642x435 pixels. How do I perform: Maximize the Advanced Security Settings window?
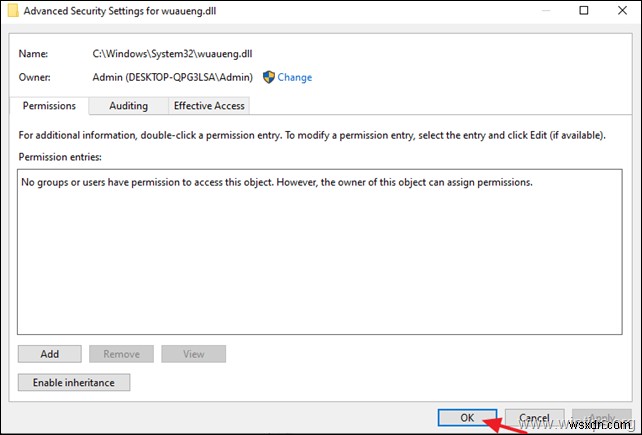click(x=584, y=10)
